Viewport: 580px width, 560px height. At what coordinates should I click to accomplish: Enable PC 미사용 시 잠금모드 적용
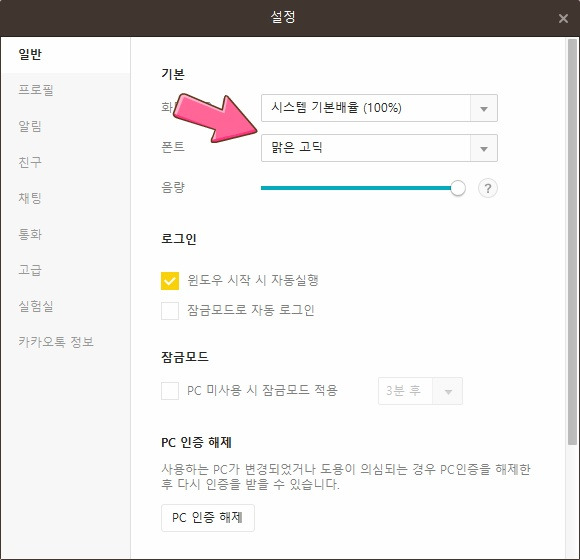[170, 391]
